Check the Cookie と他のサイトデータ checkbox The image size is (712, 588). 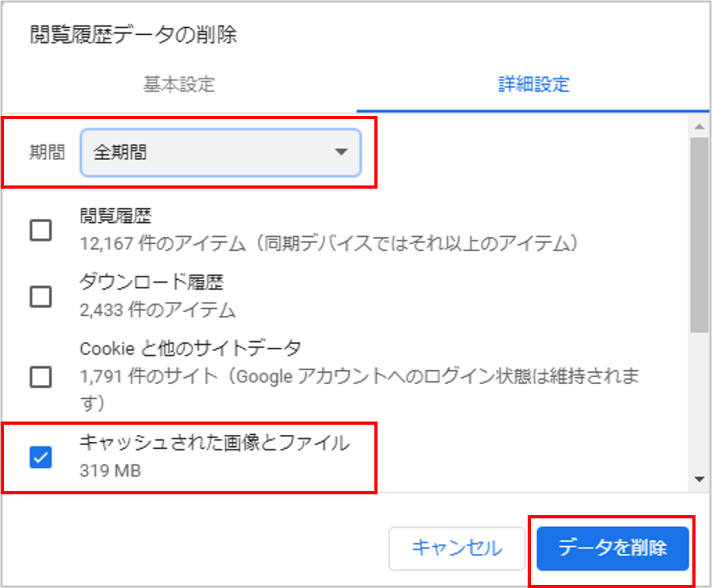click(41, 377)
